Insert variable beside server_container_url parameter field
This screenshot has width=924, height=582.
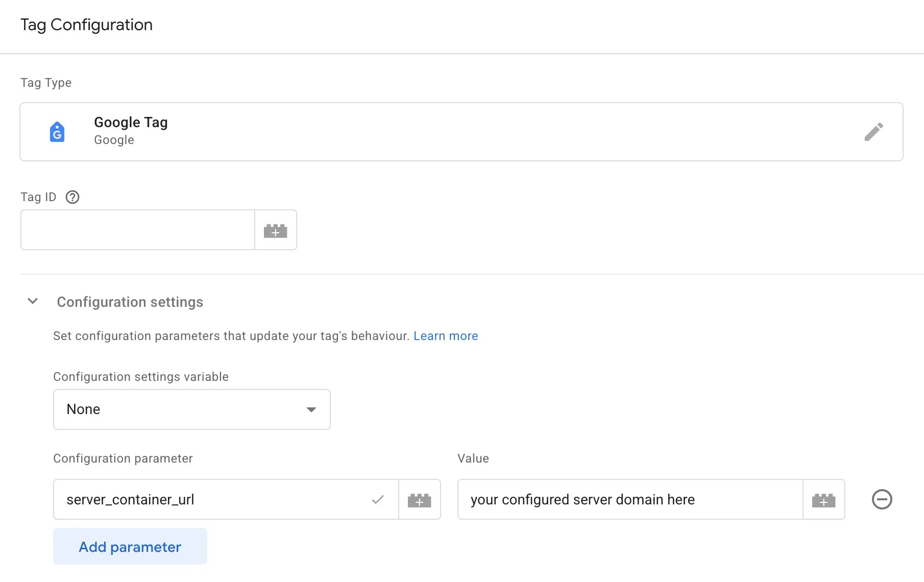(x=419, y=500)
